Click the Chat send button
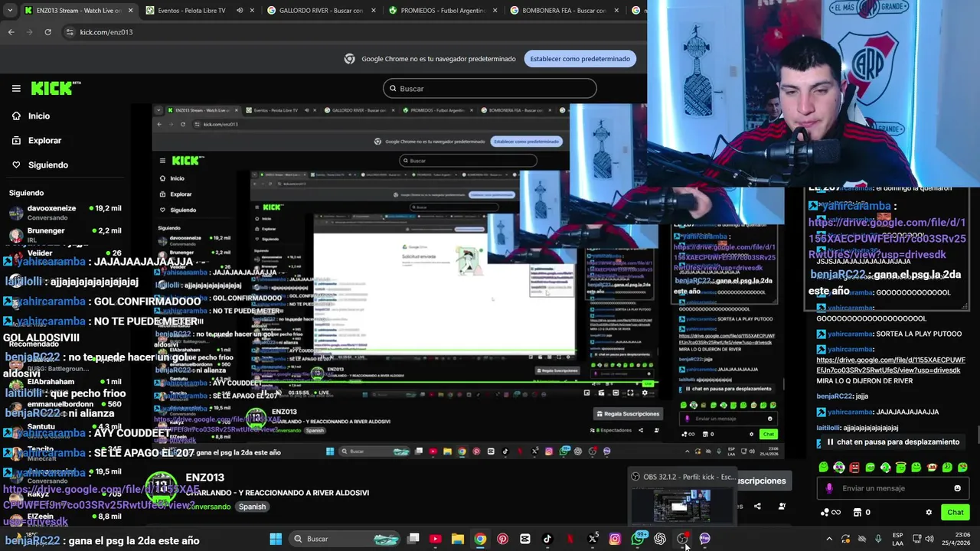Image resolution: width=980 pixels, height=551 pixels. (x=955, y=512)
